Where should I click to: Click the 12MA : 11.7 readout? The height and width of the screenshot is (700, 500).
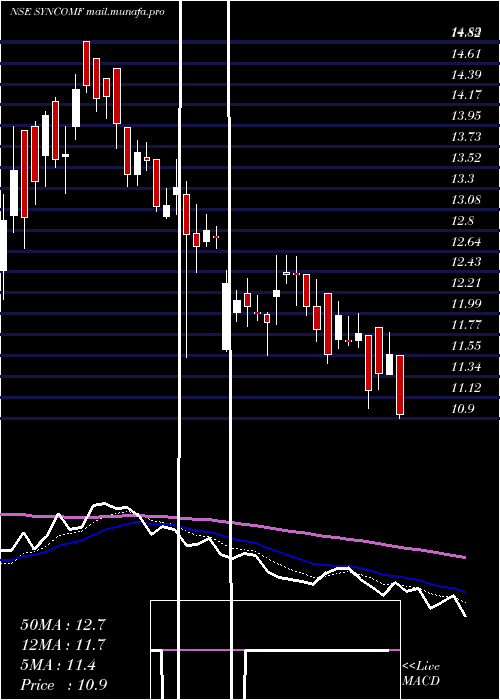(63, 645)
